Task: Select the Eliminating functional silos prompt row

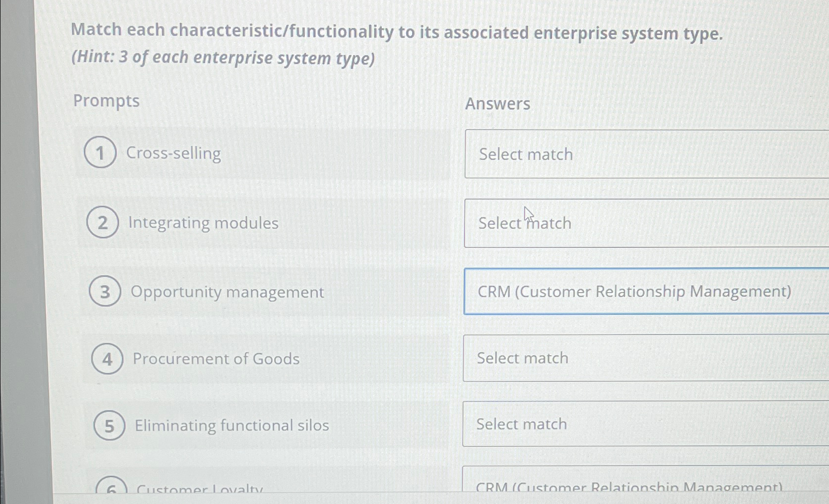Action: pos(246,425)
